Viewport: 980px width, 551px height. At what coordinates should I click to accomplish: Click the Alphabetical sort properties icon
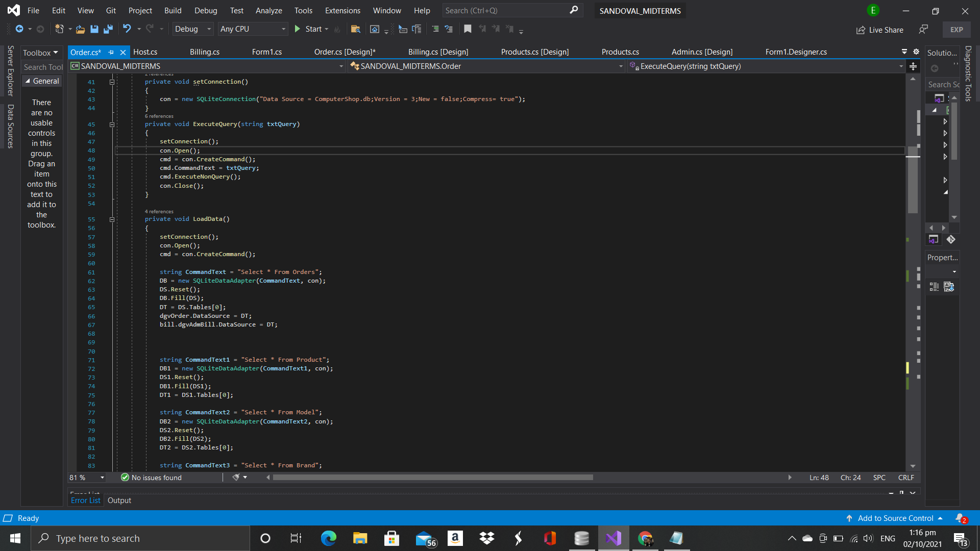click(949, 287)
